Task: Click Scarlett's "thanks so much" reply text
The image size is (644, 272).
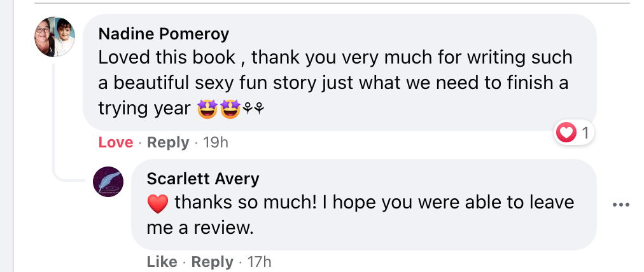Action: click(242, 203)
